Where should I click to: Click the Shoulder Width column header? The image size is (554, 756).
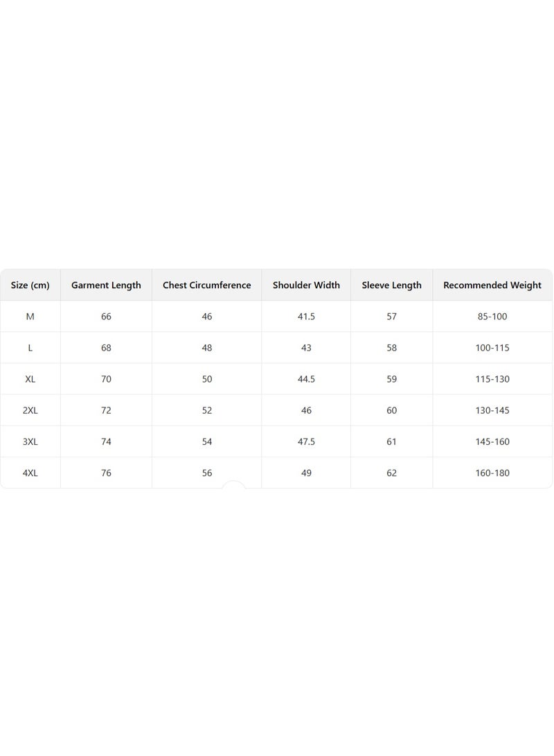pyautogui.click(x=306, y=285)
